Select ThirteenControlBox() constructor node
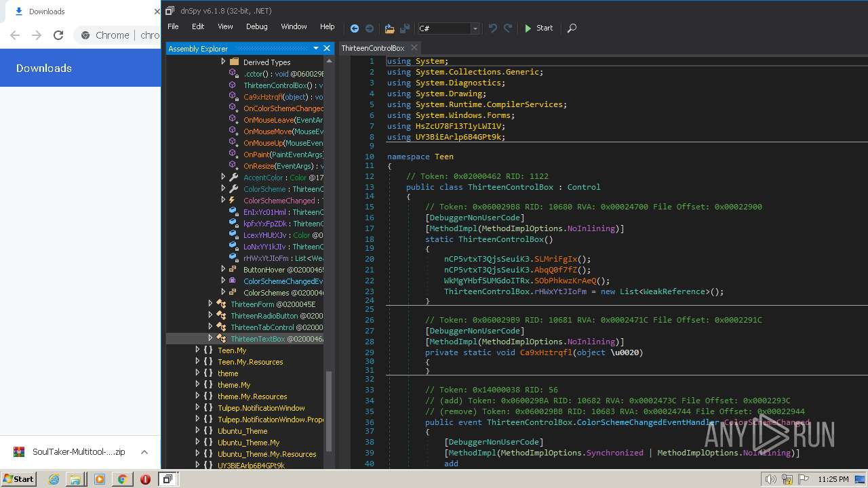This screenshot has width=868, height=488. pyautogui.click(x=283, y=85)
